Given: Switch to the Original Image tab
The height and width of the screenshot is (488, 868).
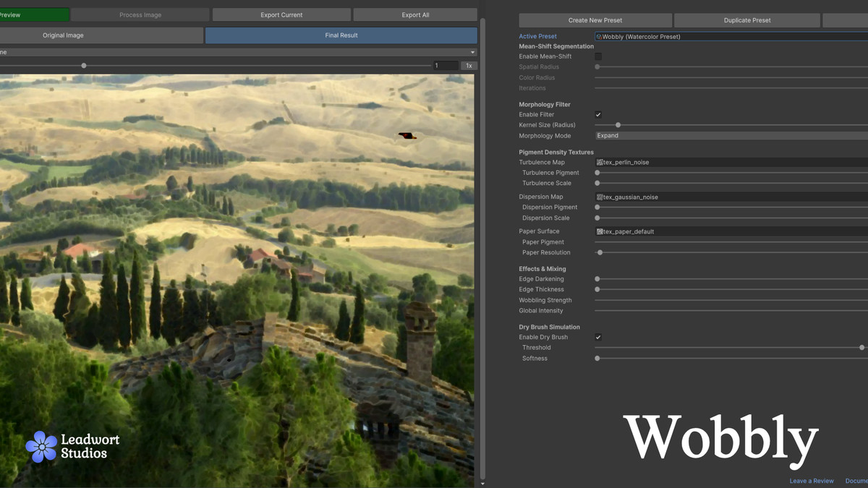Looking at the screenshot, I should click(101, 35).
